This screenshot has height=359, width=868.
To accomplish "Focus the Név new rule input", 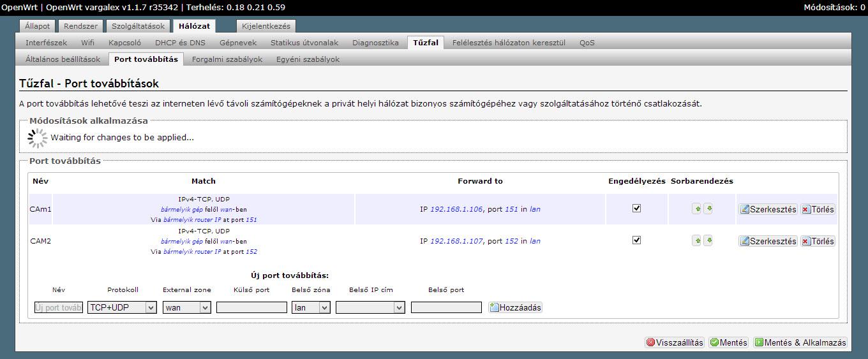I will [59, 307].
